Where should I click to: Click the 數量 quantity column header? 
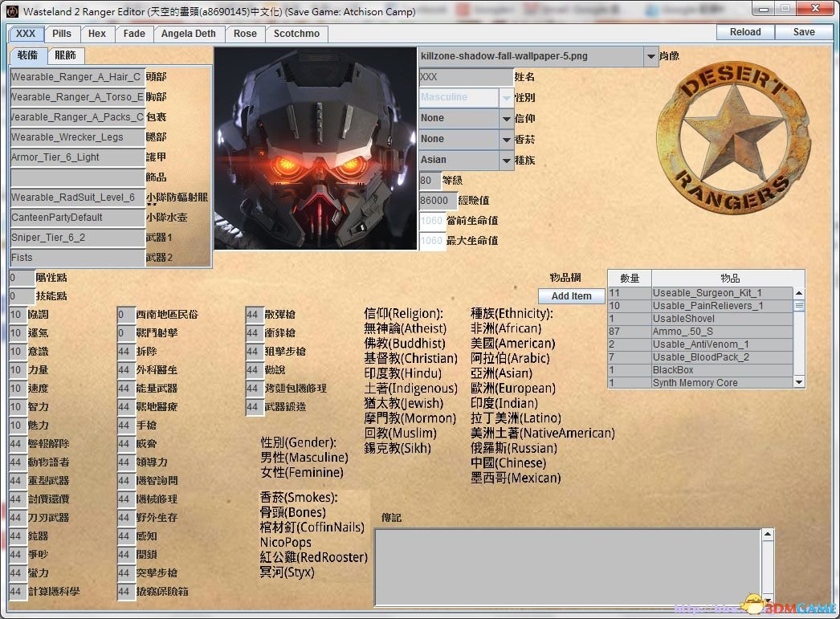point(630,279)
